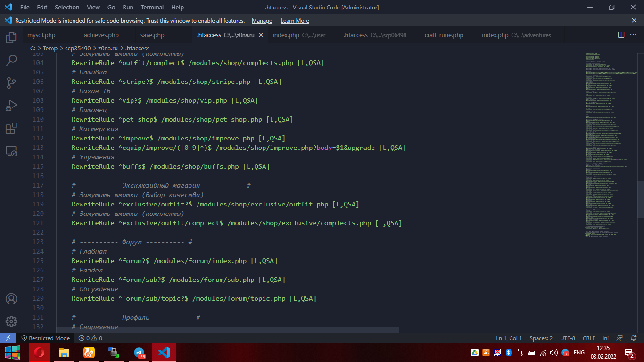
Task: Open the Manage gear icon
Action: coord(11,321)
